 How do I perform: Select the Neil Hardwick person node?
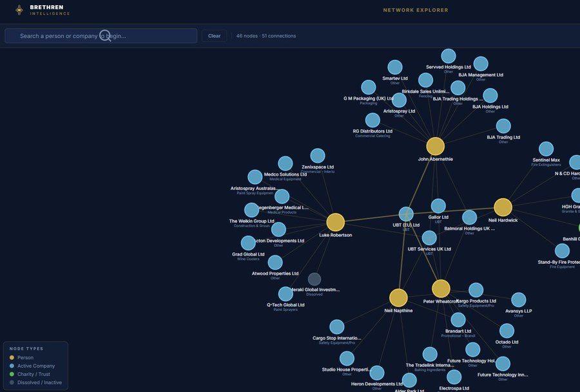pyautogui.click(x=503, y=207)
